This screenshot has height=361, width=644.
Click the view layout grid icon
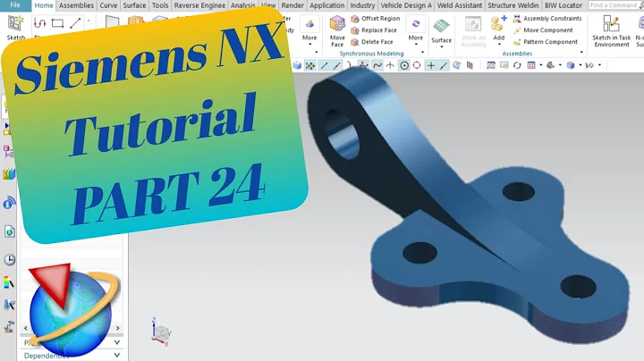point(531,65)
